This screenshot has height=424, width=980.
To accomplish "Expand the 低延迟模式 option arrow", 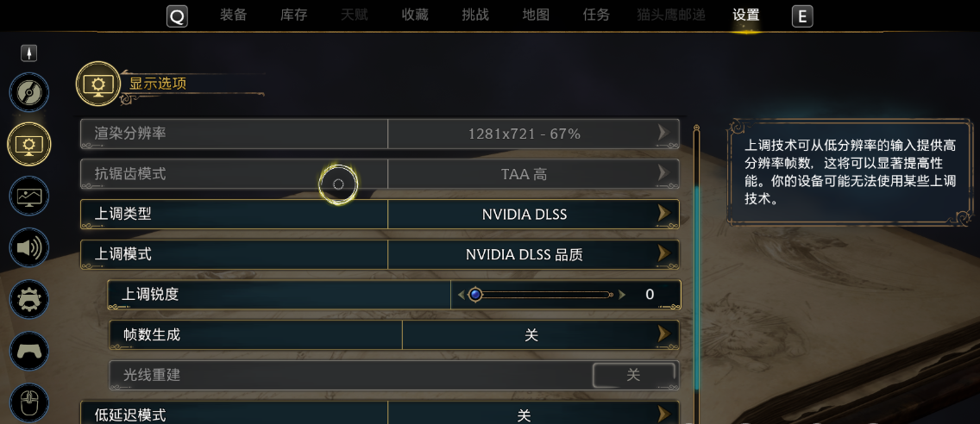I will coord(663,415).
